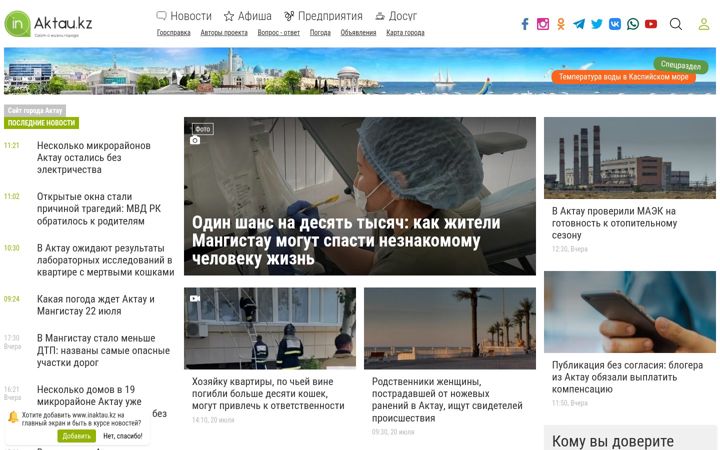Open the Предприятия menu

click(323, 16)
